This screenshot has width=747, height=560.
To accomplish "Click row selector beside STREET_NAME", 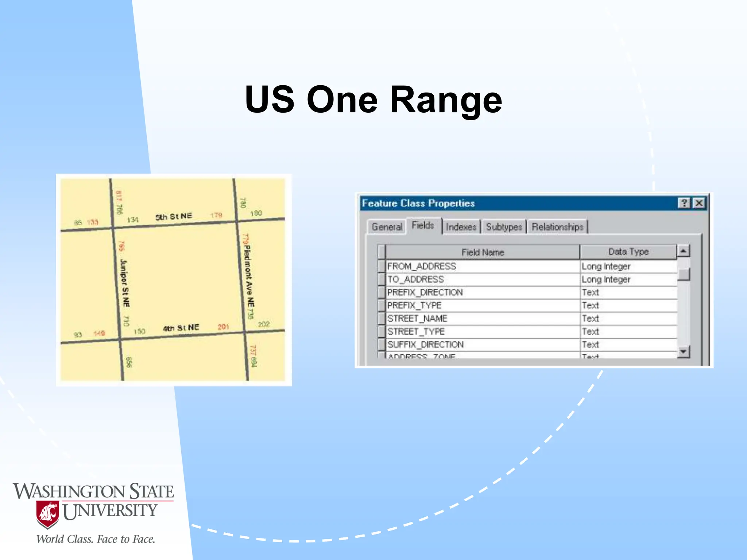I will coord(382,319).
